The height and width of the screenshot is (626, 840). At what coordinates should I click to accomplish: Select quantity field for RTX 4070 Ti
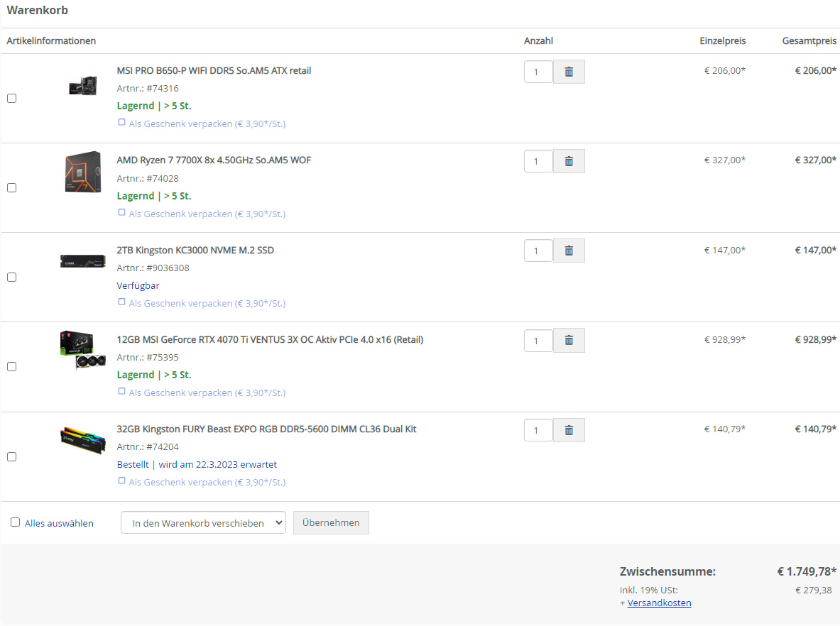(538, 340)
